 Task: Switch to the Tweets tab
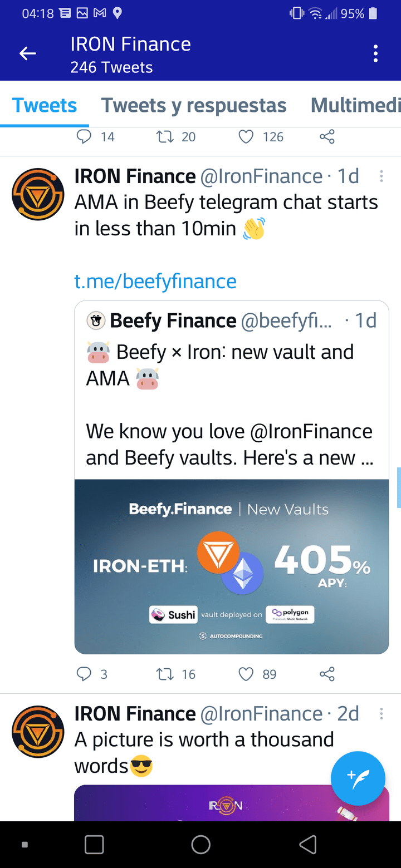click(45, 105)
